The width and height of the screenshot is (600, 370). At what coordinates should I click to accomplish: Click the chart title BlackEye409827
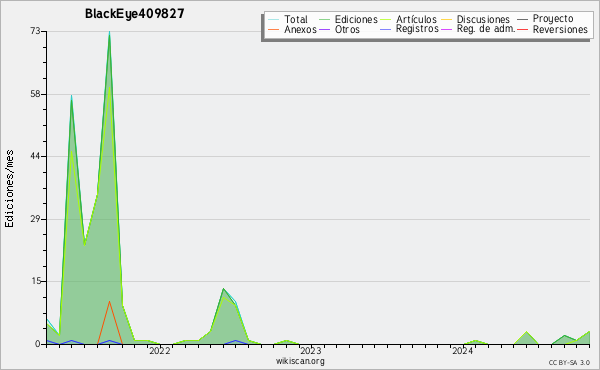pyautogui.click(x=134, y=14)
